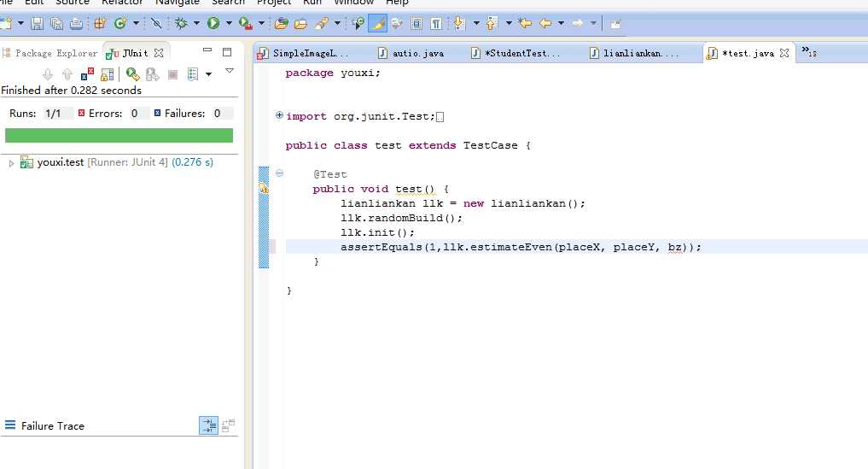The width and height of the screenshot is (868, 469).
Task: Show the hidden editor tabs list
Action: (x=809, y=52)
